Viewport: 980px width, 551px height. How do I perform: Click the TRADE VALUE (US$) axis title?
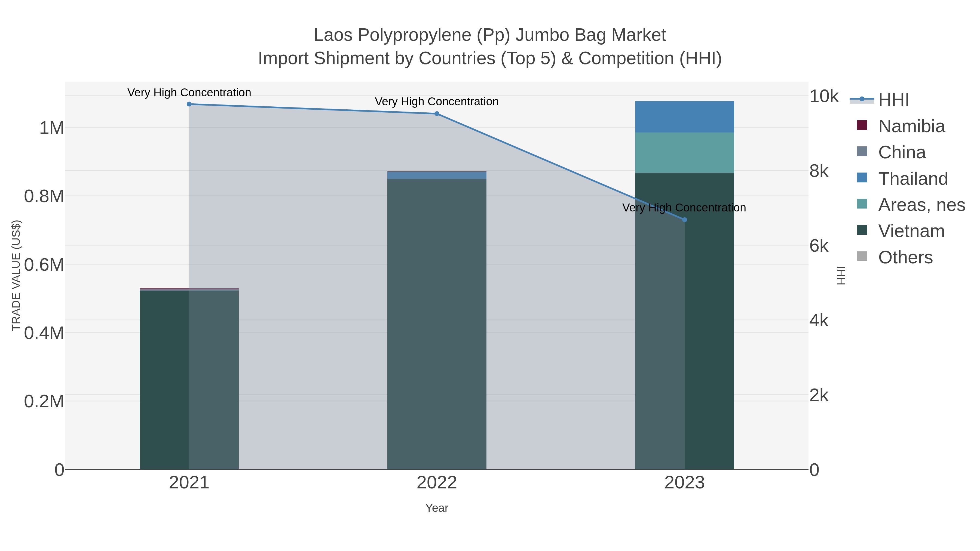(16, 275)
